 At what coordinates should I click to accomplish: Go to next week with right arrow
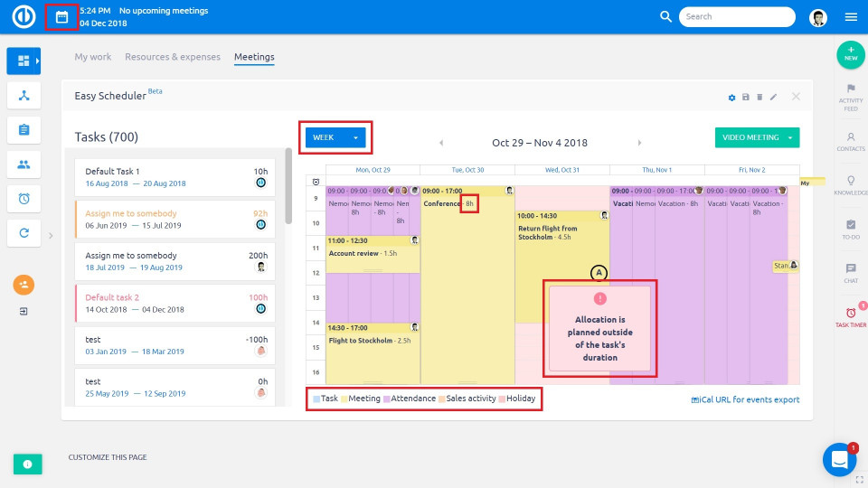coord(639,143)
